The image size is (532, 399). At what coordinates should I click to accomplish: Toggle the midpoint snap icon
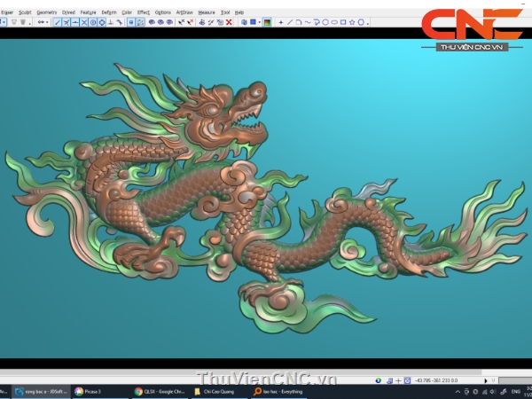[75, 22]
